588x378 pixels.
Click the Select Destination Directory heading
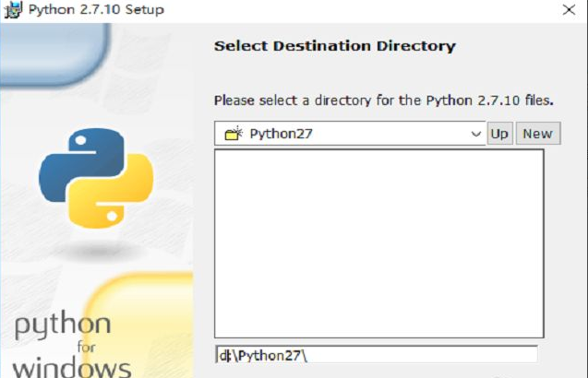(334, 46)
